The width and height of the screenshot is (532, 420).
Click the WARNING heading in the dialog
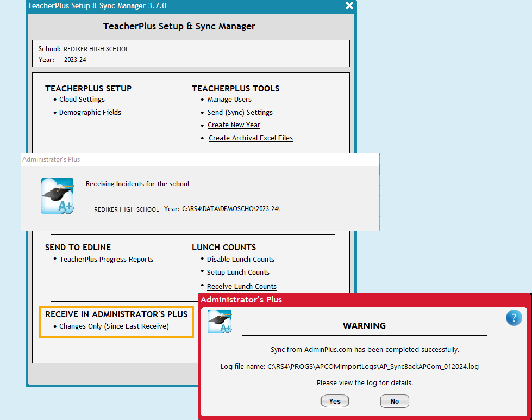(364, 325)
